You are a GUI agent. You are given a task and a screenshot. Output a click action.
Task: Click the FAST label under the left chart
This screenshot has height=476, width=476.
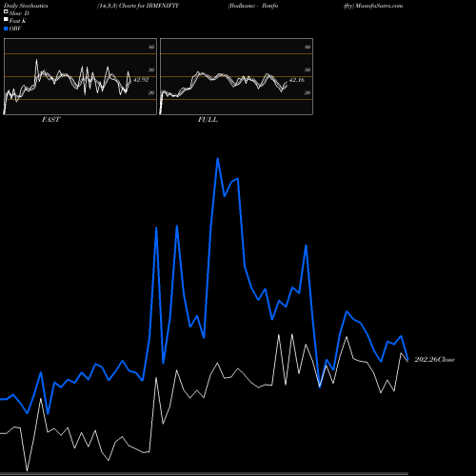click(x=50, y=120)
